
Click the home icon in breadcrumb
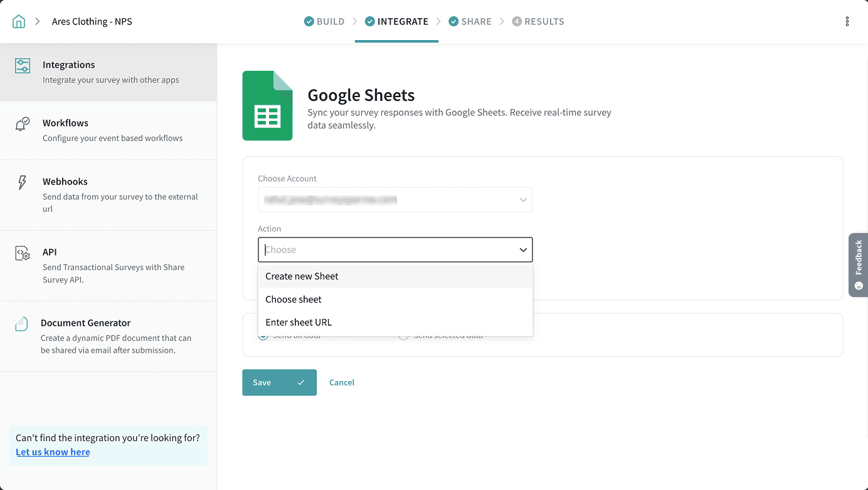pyautogui.click(x=19, y=21)
